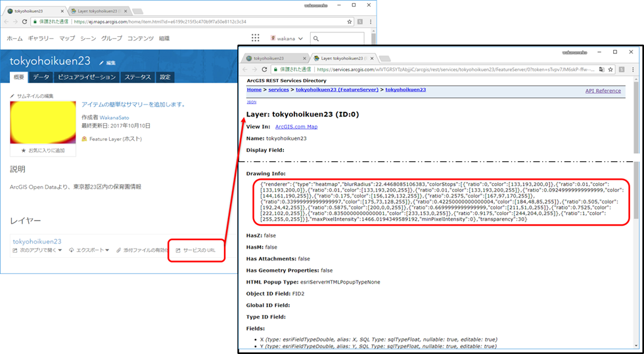Click the back arrow in the ArcGIS Online window

point(7,22)
